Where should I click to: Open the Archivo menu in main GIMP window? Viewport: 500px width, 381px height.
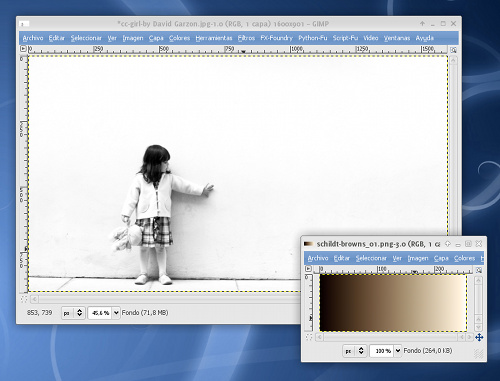click(x=33, y=38)
